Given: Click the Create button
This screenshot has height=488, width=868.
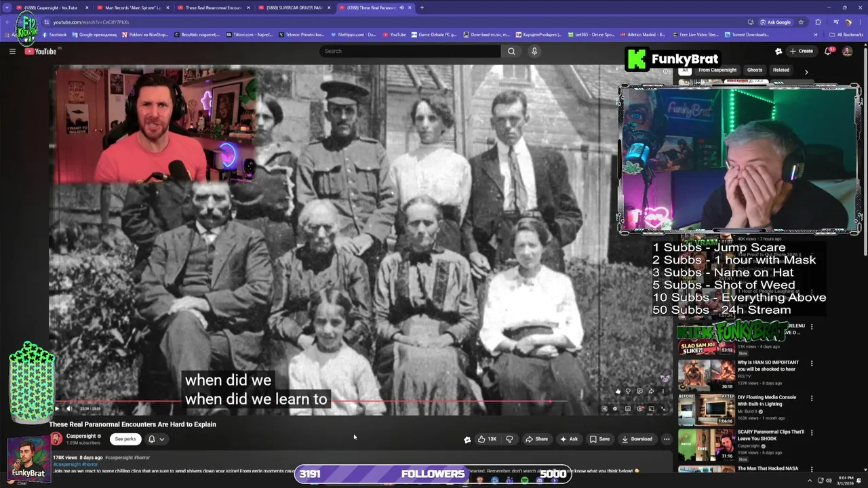Looking at the screenshot, I should [x=801, y=51].
